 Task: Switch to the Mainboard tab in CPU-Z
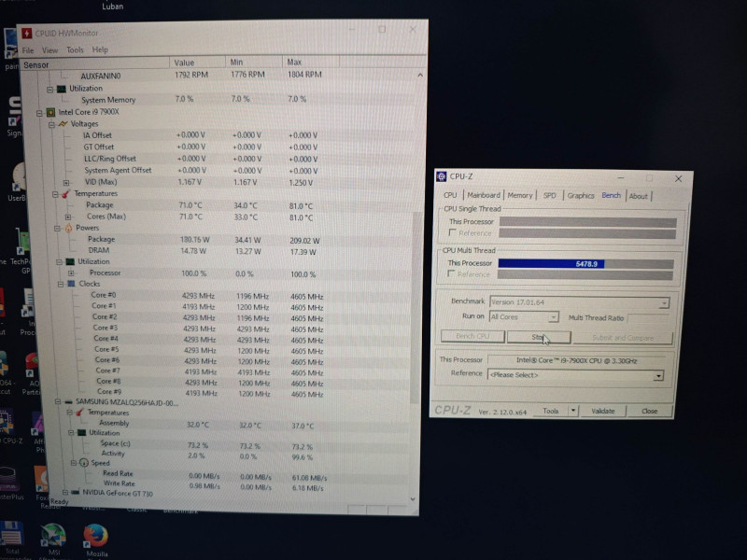484,195
